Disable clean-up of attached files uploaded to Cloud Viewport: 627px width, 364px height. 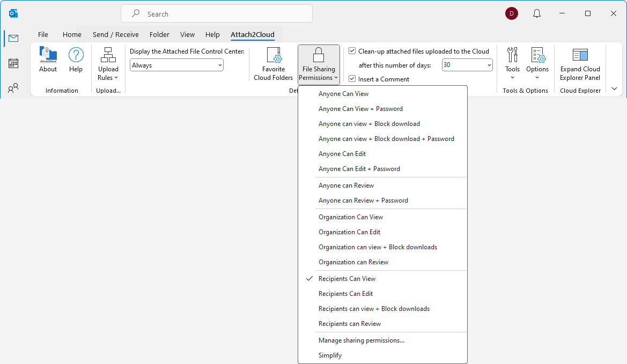click(x=352, y=51)
